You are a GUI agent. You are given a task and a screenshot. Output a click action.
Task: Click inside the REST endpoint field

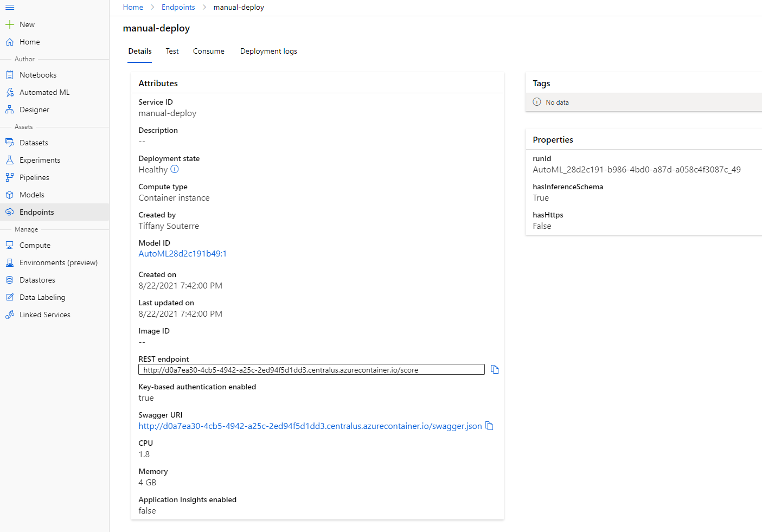coord(311,370)
